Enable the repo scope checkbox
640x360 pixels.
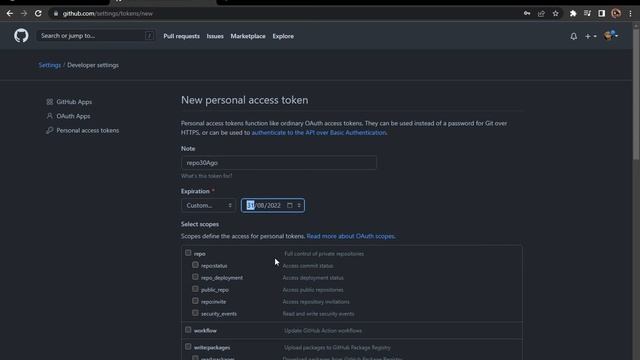(188, 253)
